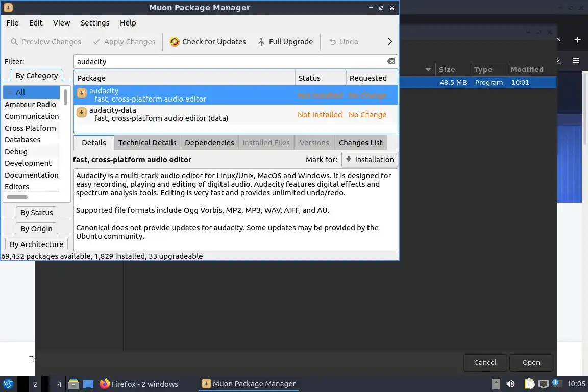Select the All category

coord(32,92)
